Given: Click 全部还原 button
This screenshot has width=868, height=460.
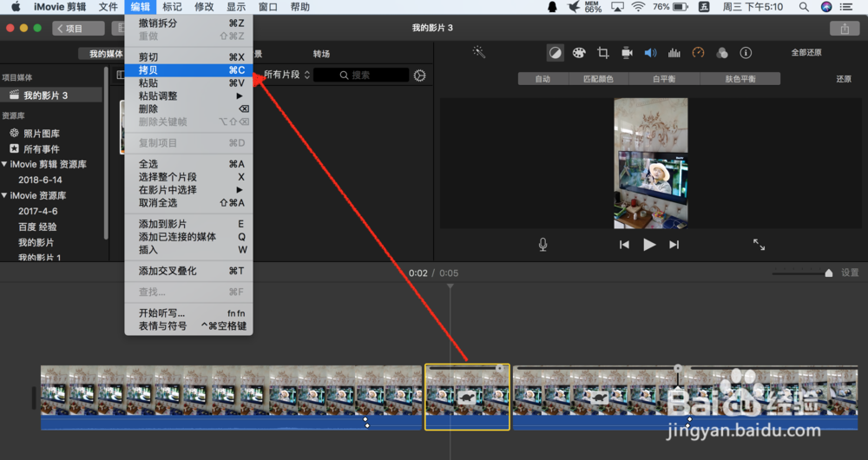Looking at the screenshot, I should [x=806, y=53].
